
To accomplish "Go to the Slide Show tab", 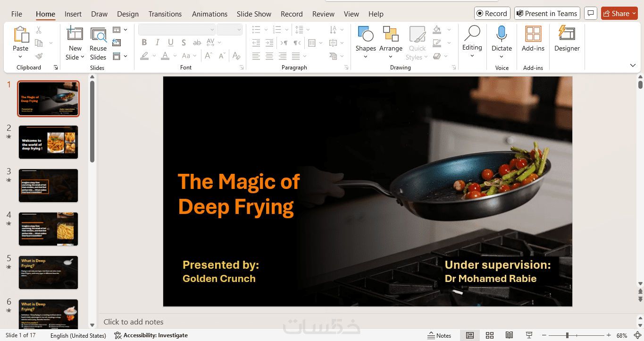I will pos(254,14).
